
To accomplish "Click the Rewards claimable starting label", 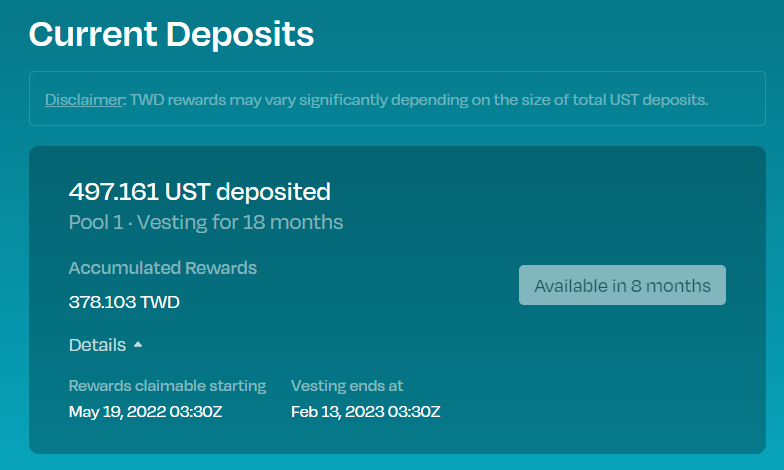I will point(168,386).
